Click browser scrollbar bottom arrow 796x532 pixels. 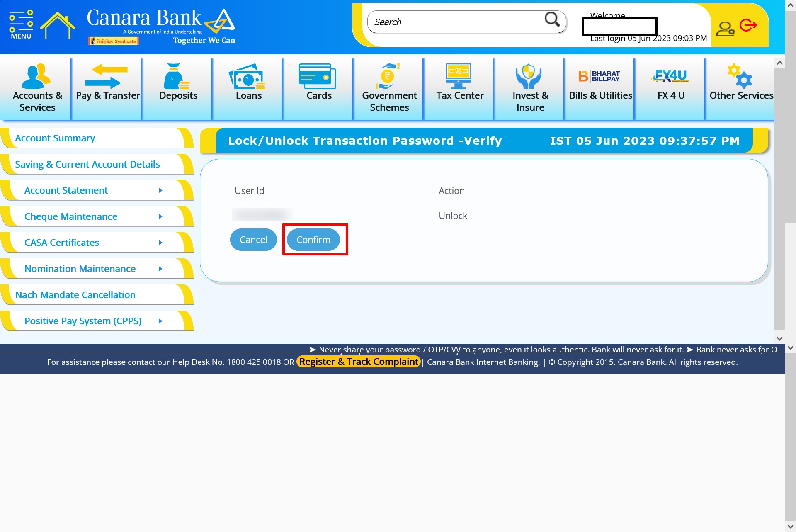coord(790,526)
